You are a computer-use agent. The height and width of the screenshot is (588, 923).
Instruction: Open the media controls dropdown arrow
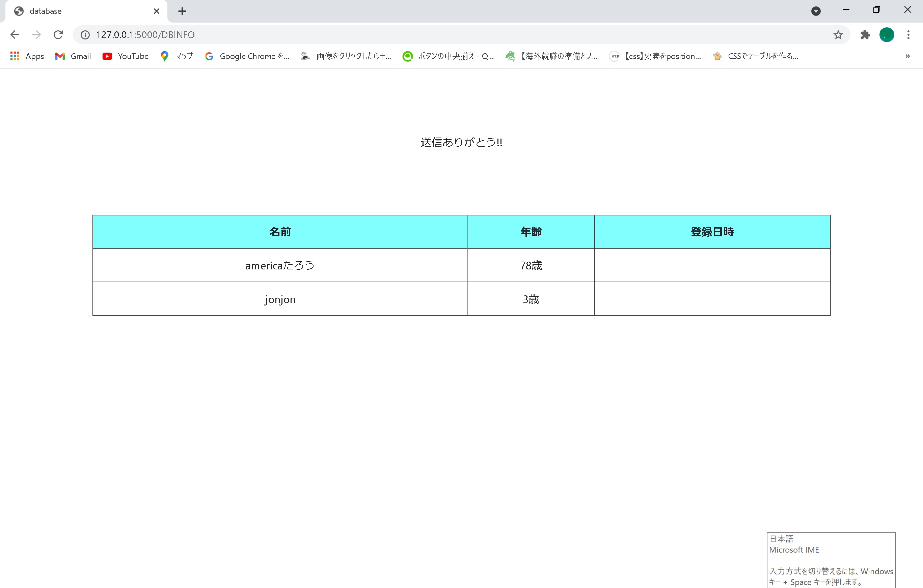pyautogui.click(x=816, y=11)
